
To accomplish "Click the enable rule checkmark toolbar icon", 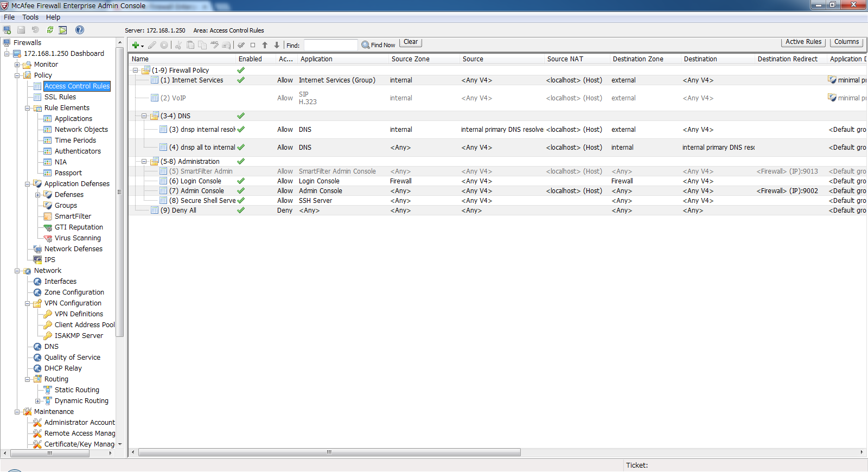I will [x=241, y=45].
